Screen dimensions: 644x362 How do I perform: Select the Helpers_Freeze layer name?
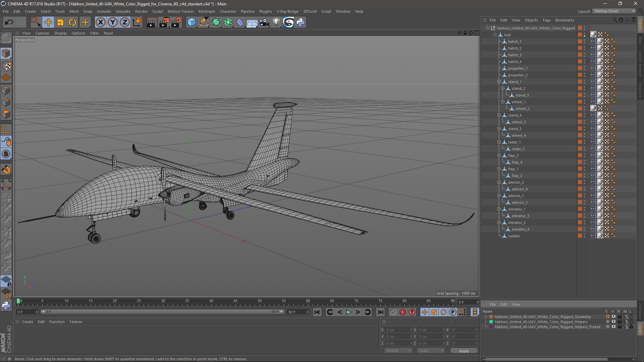[547, 327]
